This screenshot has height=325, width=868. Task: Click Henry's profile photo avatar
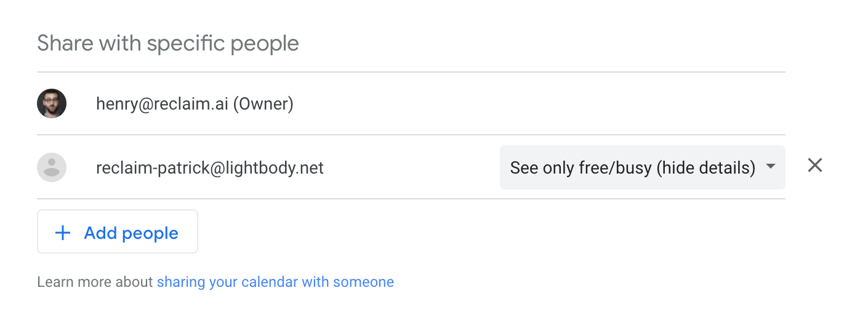52,103
